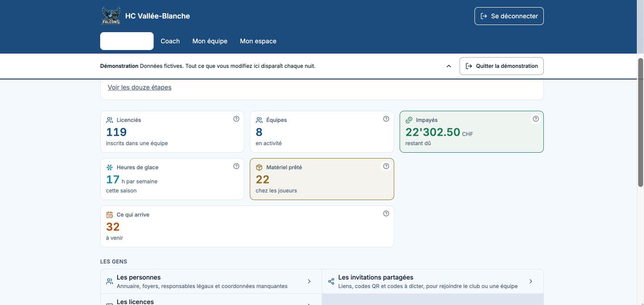Viewport: 644px width, 305px height.
Task: Click the Falcons club logo
Action: click(x=111, y=16)
